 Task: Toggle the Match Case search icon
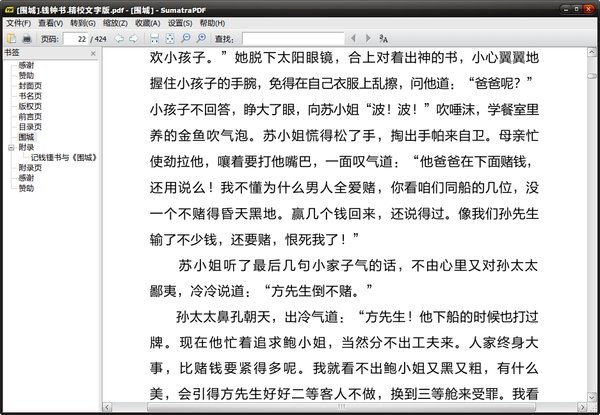pyautogui.click(x=383, y=38)
